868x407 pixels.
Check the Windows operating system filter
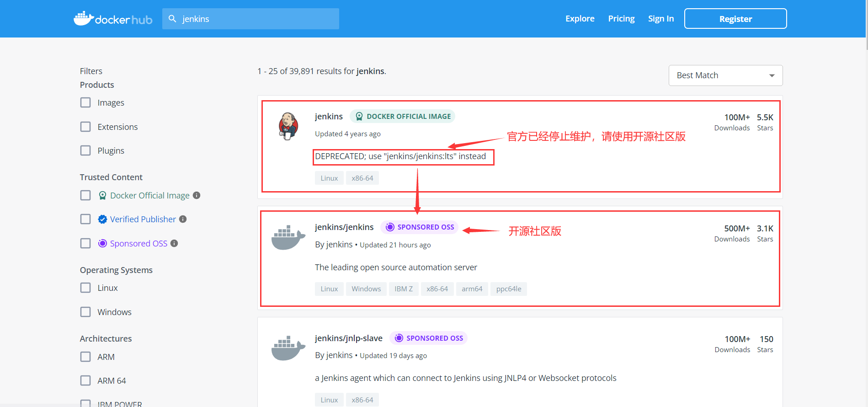(x=85, y=312)
